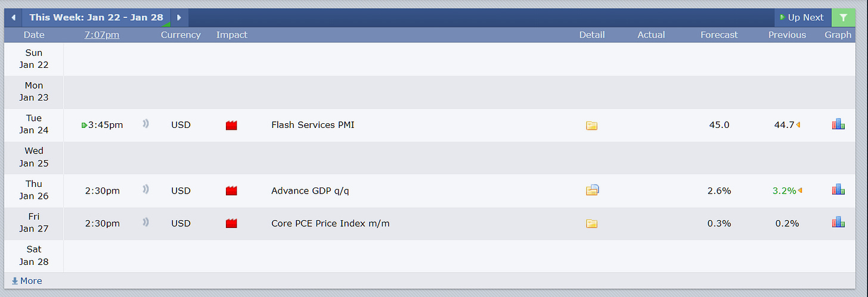Click revision arrow beside 3.2% previous value
This screenshot has height=297, width=868.
[800, 190]
